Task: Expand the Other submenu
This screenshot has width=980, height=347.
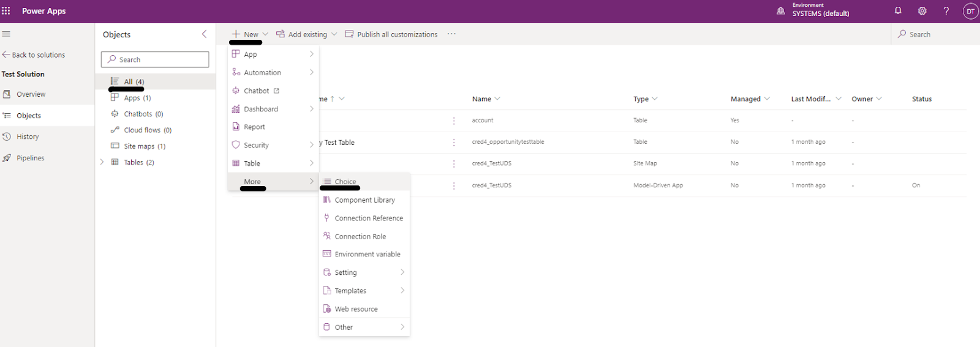Action: [402, 327]
